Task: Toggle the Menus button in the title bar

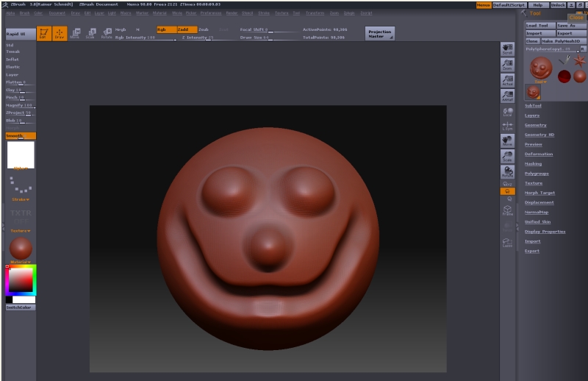Action: (x=484, y=5)
